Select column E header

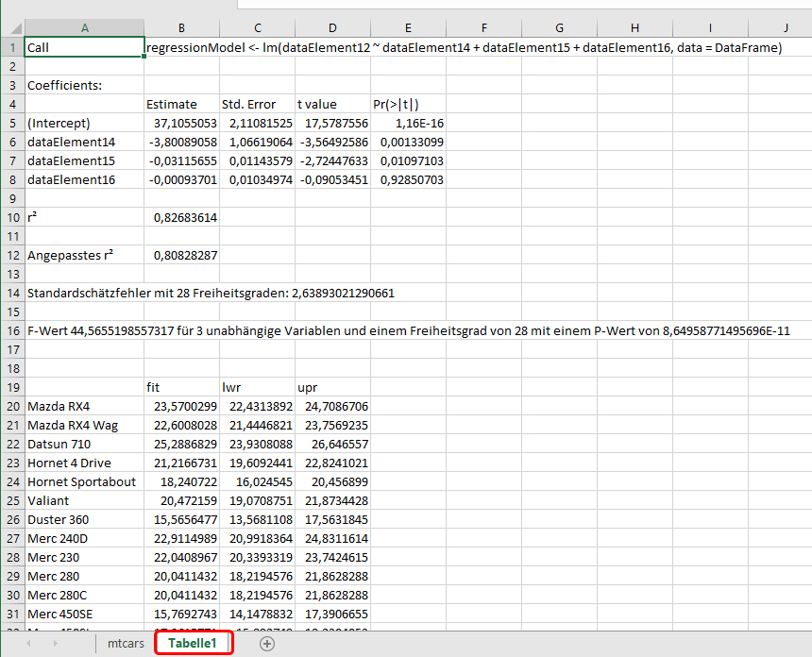click(408, 28)
